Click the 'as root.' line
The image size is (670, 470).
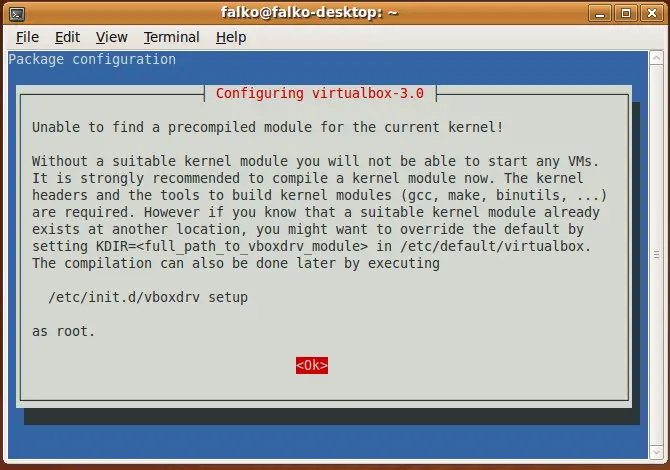click(x=63, y=332)
